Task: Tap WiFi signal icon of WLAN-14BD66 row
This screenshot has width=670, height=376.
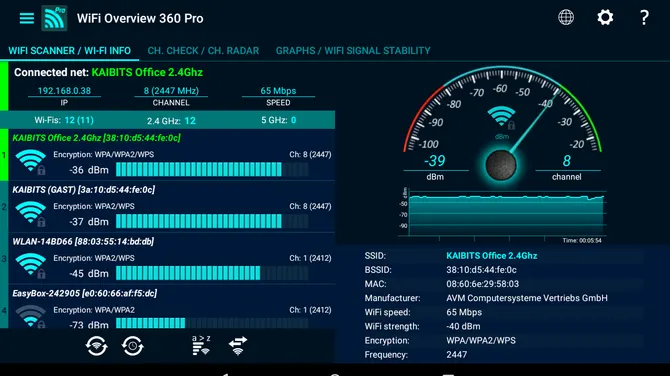Action: (x=31, y=266)
